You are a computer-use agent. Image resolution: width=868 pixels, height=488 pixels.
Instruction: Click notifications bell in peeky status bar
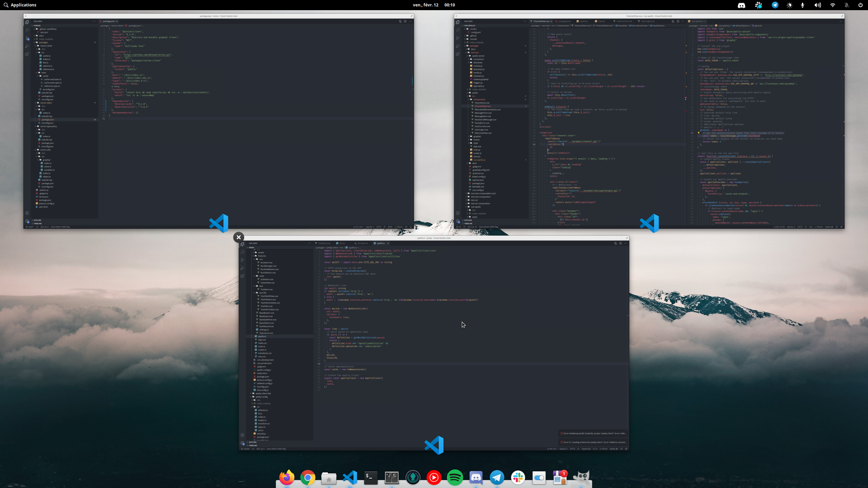[626, 449]
